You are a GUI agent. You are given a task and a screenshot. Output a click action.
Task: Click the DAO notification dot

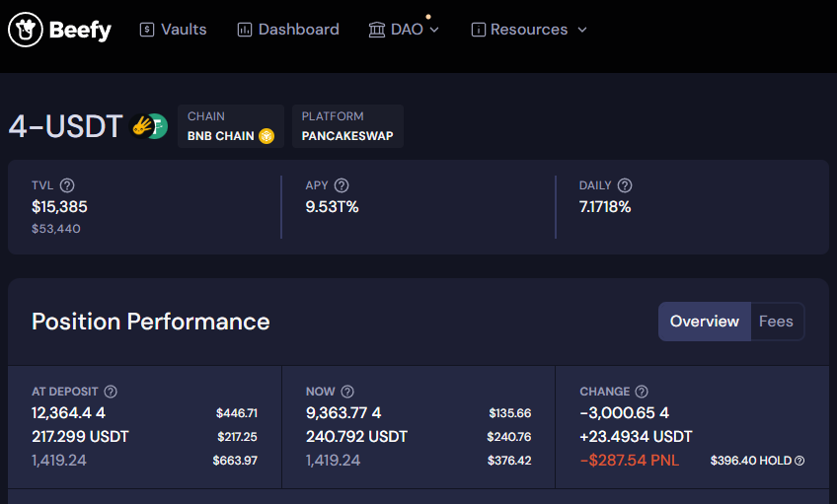(x=428, y=17)
